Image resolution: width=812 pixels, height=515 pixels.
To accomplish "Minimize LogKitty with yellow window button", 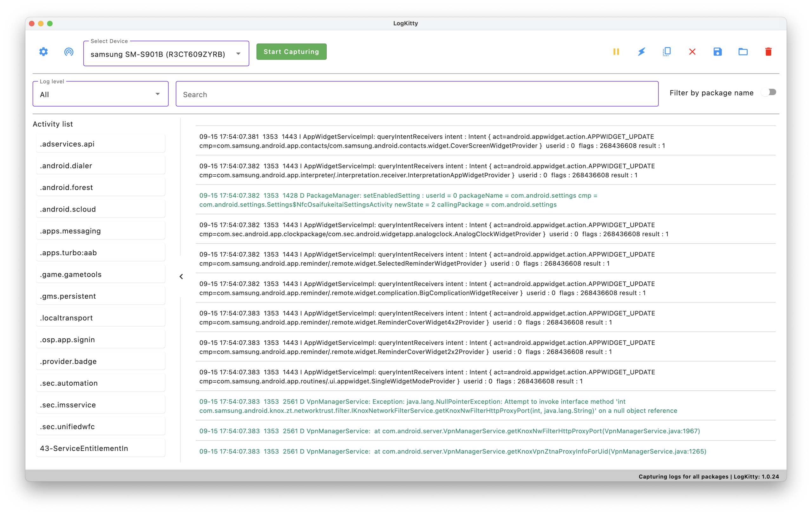I will tap(41, 23).
